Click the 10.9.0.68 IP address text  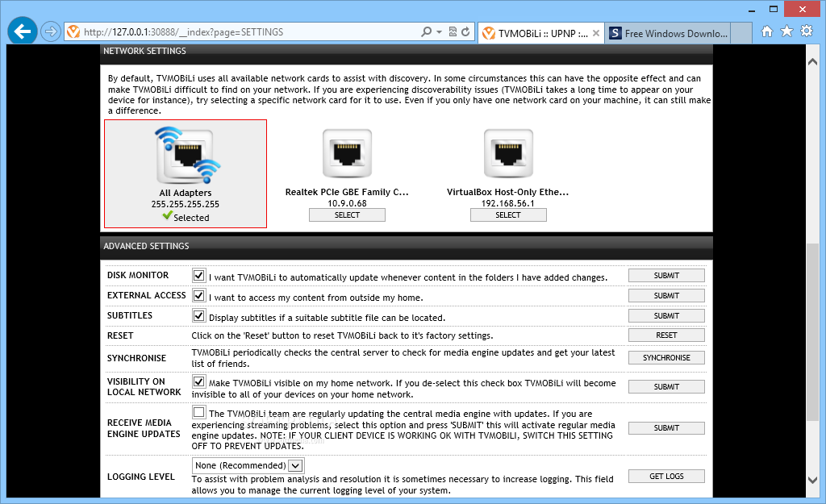pos(347,203)
